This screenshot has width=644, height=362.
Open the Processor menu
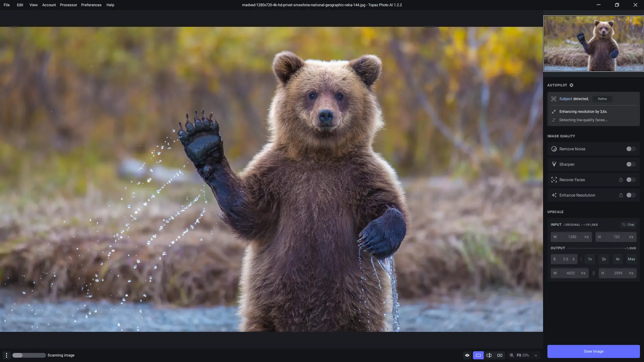click(68, 5)
